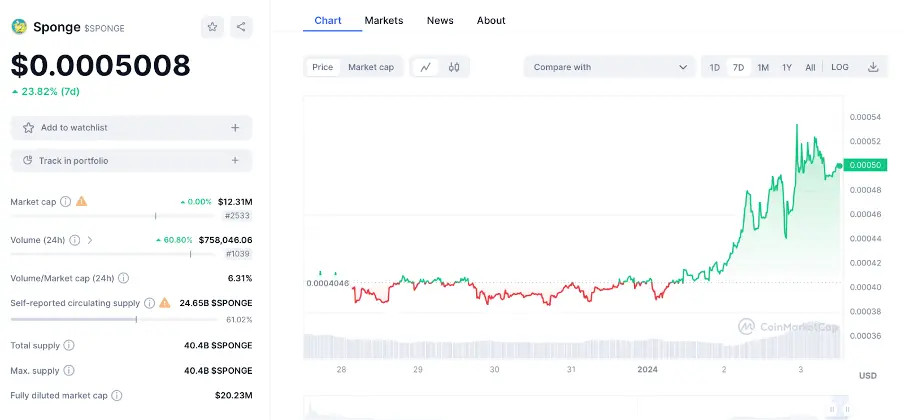Toggle chart to Price view
The image size is (904, 420).
(x=322, y=67)
